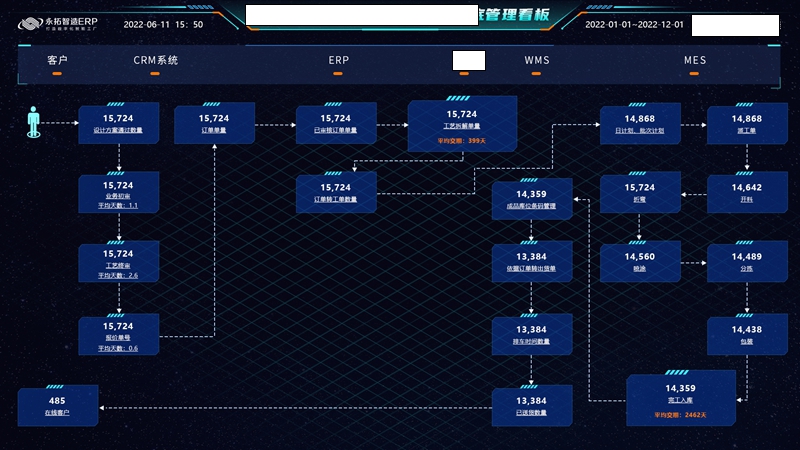This screenshot has width=800, height=450.
Task: Open the 成品库位条码管理 link
Action: (531, 205)
